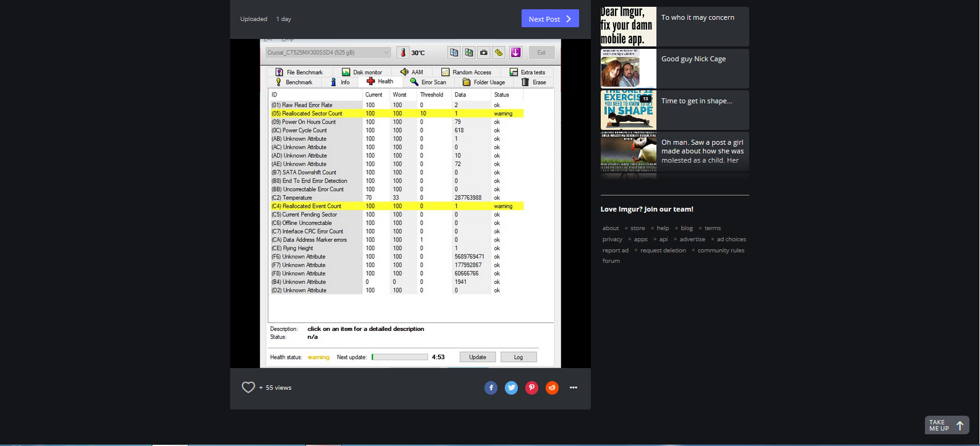Screen dimensions: 980x446
Task: Click the thermometer temperature icon
Action: click(403, 53)
